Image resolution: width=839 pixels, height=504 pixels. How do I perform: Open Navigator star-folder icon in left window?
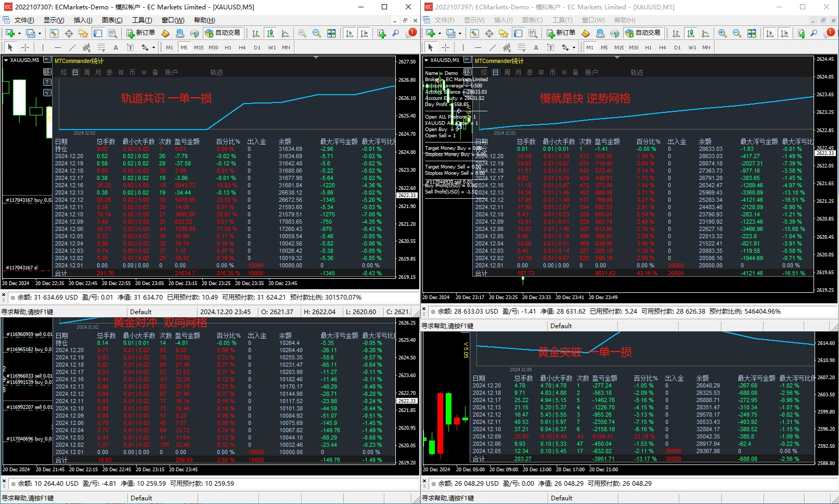83,33
